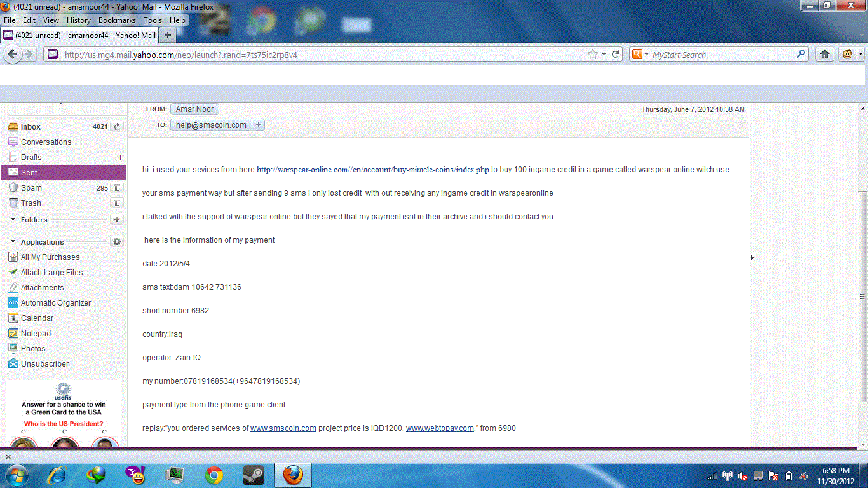Refresh mail with the check-mail icon

click(x=117, y=126)
